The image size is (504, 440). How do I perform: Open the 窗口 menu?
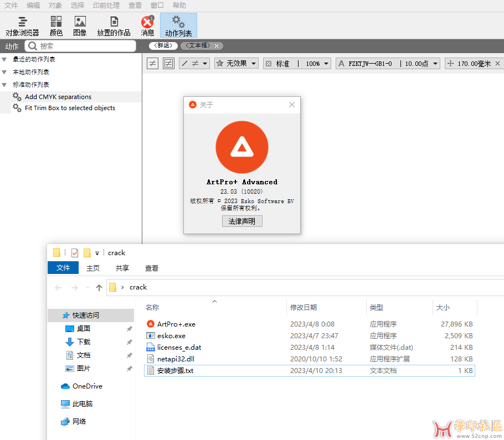tap(157, 6)
